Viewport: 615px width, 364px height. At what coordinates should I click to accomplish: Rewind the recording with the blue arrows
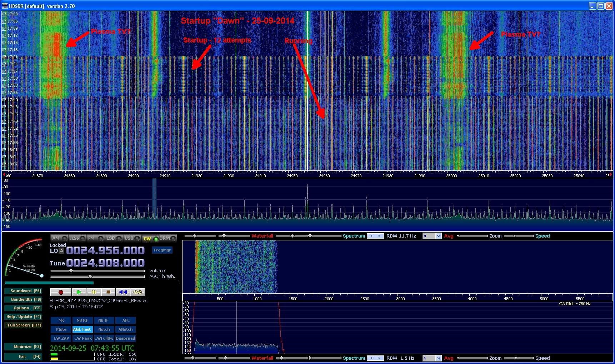click(x=123, y=292)
